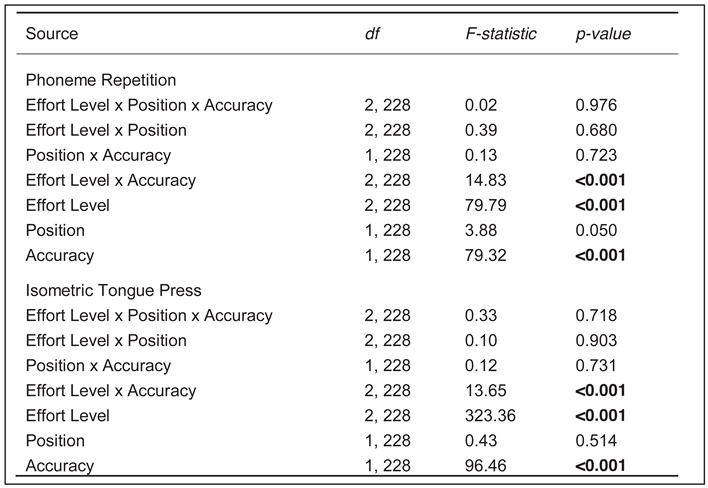The image size is (708, 488).
Task: Select the p-value 0.903 cell
Action: click(x=596, y=340)
